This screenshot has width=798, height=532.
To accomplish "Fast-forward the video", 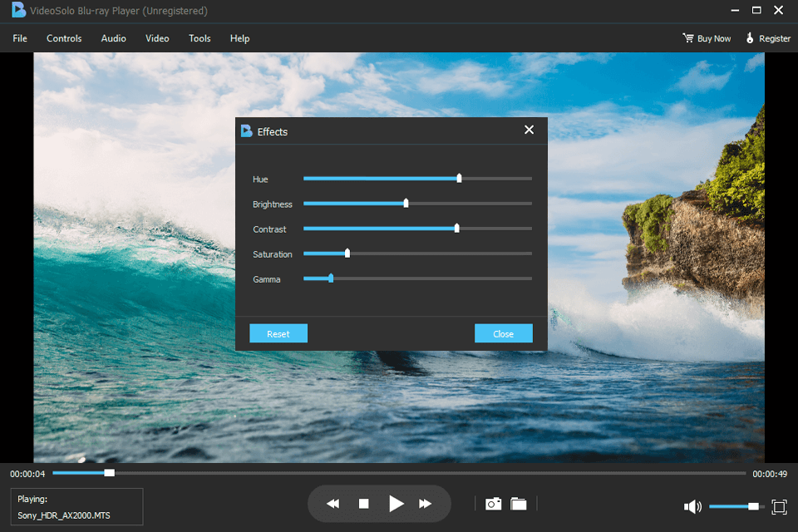I will (426, 503).
